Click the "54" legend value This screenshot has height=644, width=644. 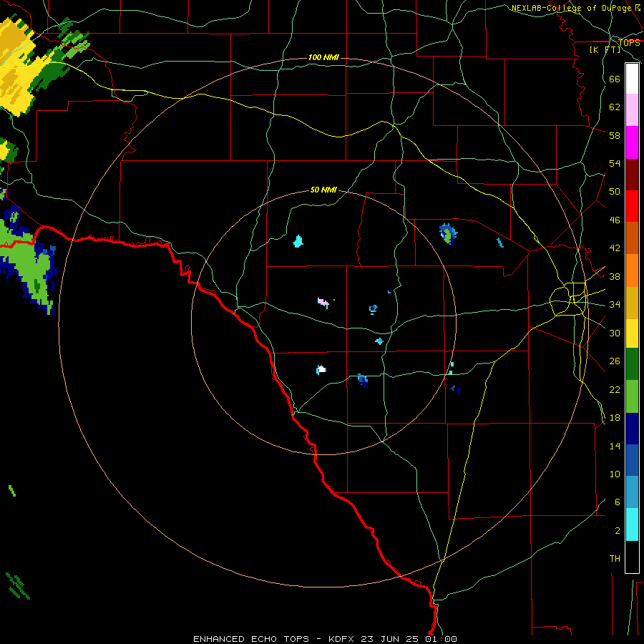(x=615, y=163)
